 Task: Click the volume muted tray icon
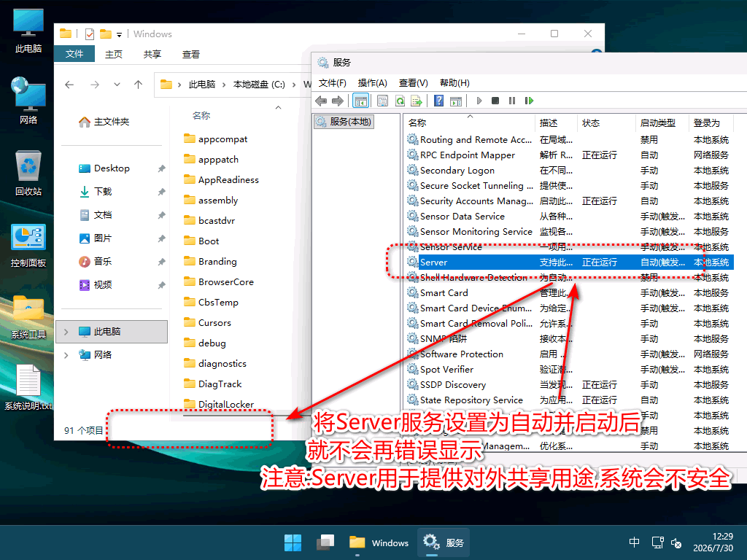[676, 542]
